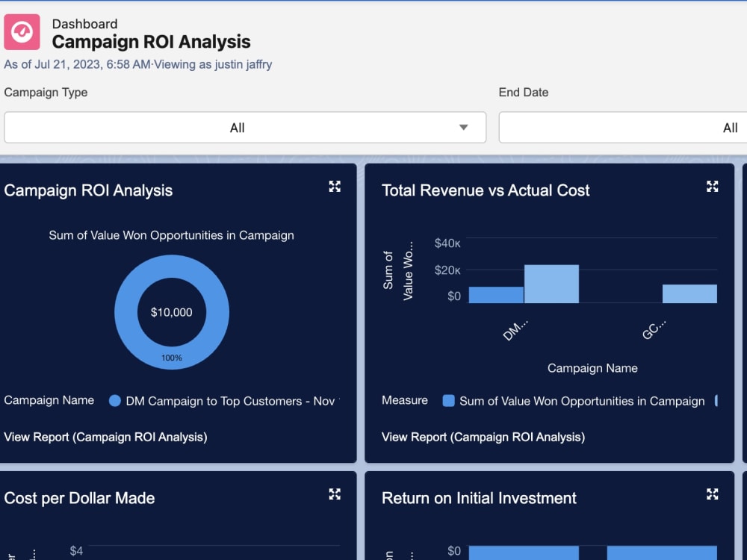Viewport: 747px width, 560px height.
Task: Click the Campaign ROI Analysis widget title
Action: [x=88, y=190]
